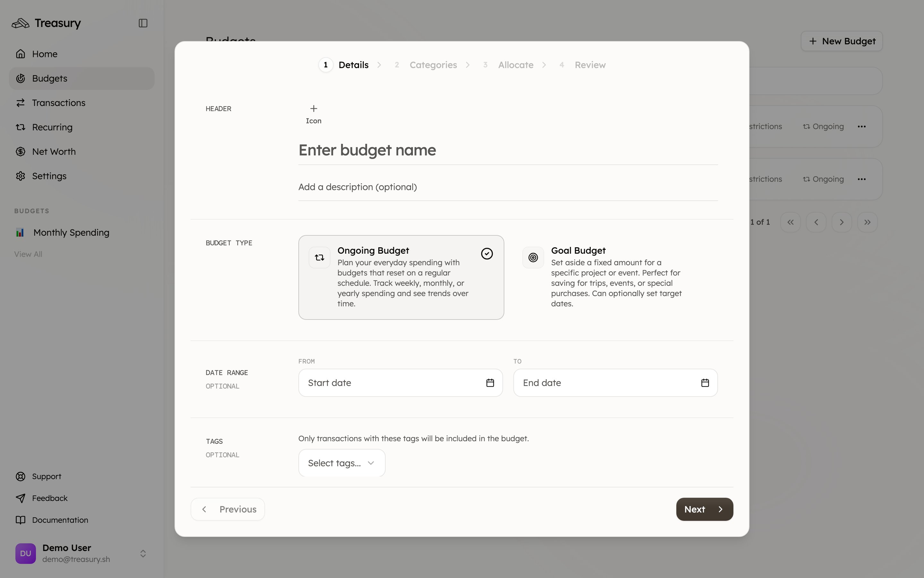Open Monthly Spending budget
This screenshot has width=924, height=578.
(82, 232)
